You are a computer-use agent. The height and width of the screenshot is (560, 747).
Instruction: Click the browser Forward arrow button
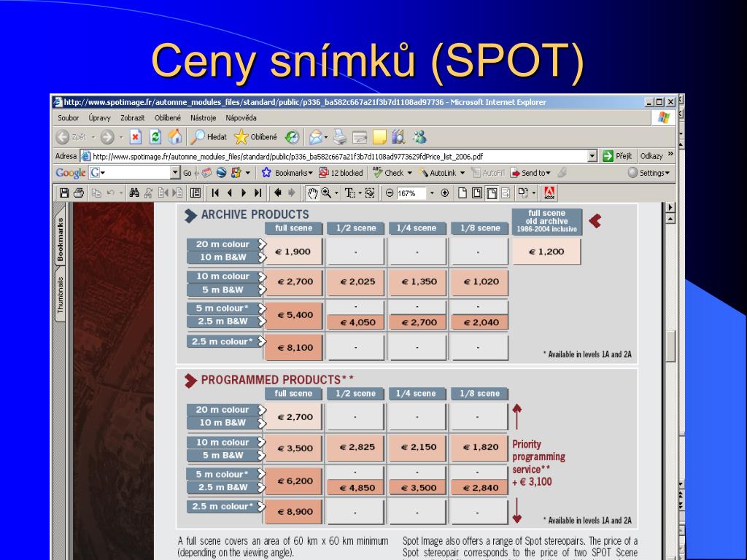(x=107, y=137)
